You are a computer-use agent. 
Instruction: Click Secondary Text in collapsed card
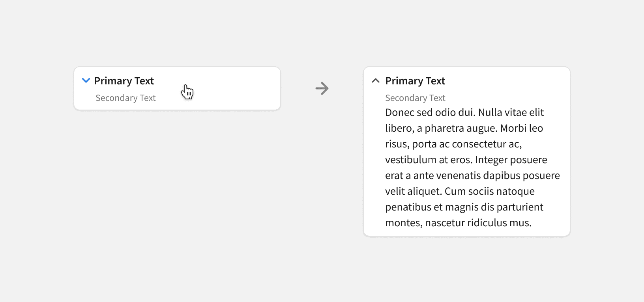(125, 98)
